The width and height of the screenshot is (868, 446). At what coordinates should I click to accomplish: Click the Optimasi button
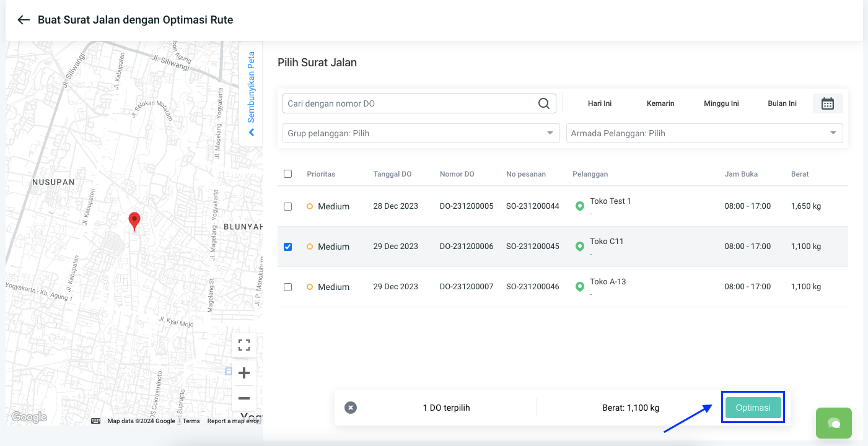[753, 408]
